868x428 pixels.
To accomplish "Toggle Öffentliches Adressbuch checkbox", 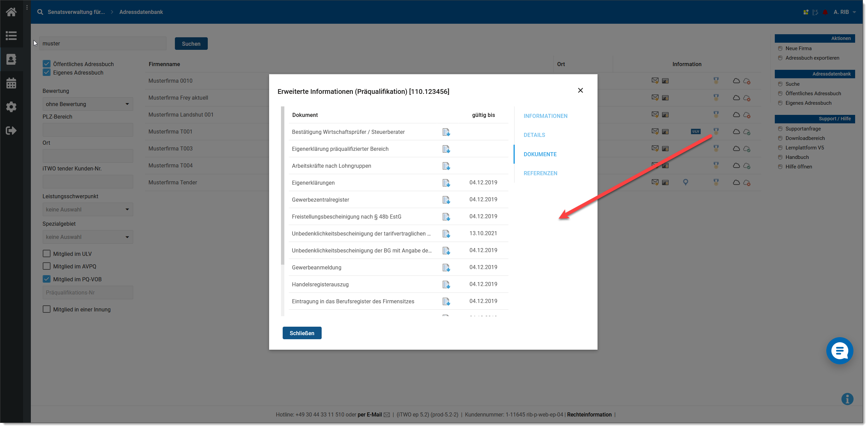I will pos(47,64).
